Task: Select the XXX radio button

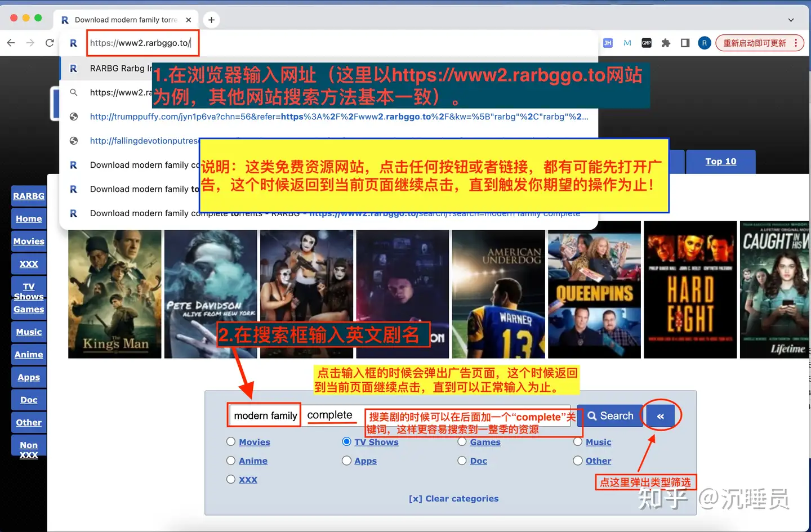Action: point(231,479)
